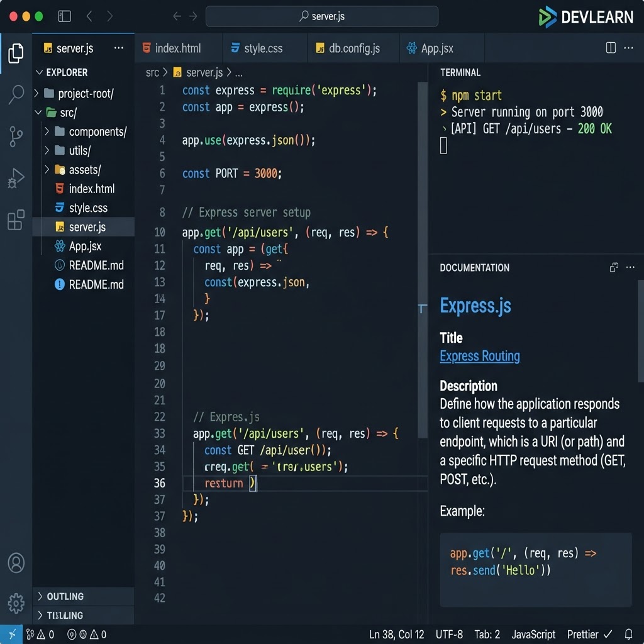Click the server.js search field

pos(321,16)
